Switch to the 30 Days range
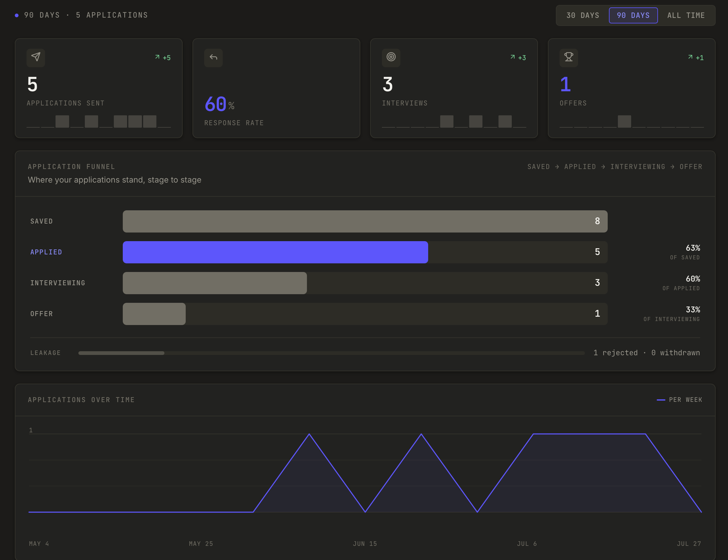Viewport: 728px width, 560px height. click(x=583, y=15)
